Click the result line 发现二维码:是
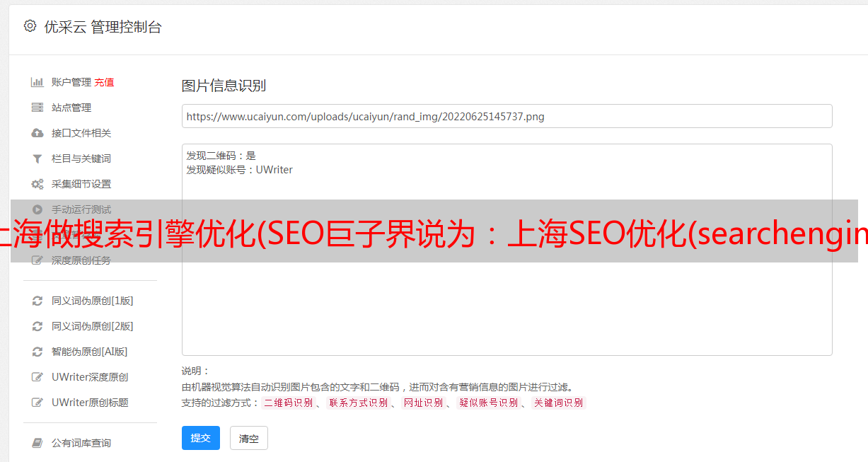The width and height of the screenshot is (868, 462). [221, 156]
